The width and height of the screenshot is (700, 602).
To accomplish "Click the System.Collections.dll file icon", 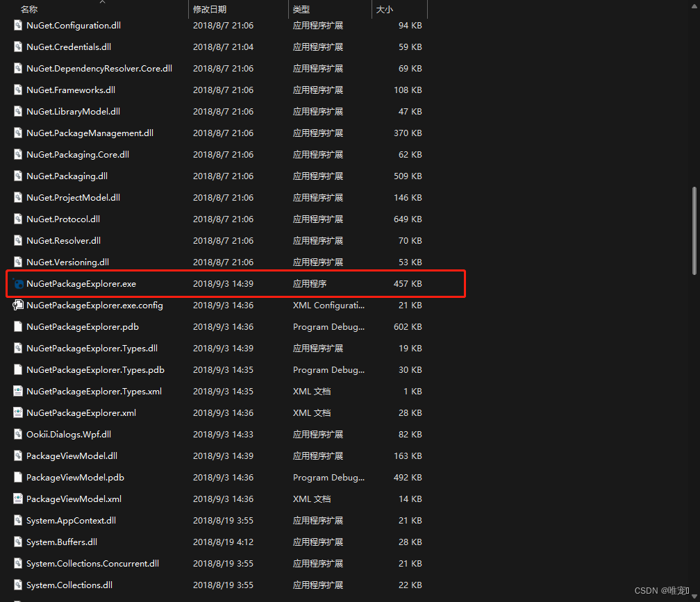I will [x=18, y=585].
